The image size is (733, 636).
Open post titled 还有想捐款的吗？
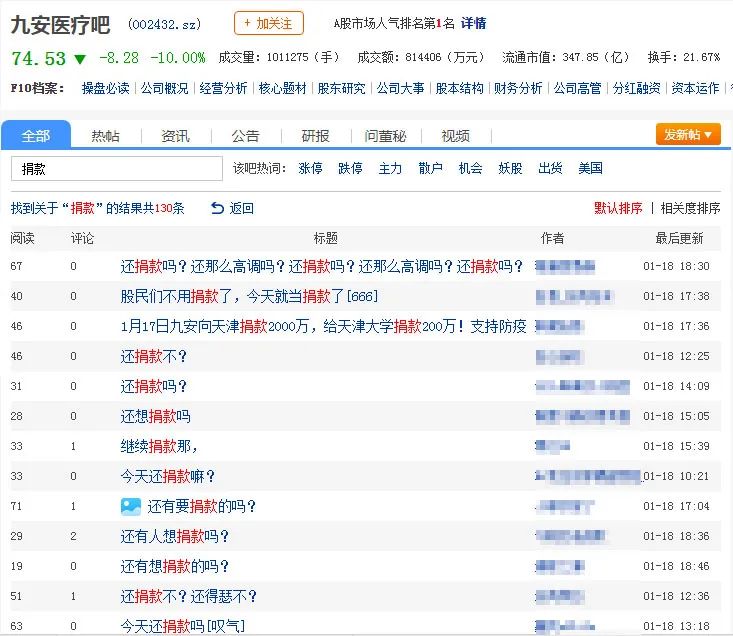point(175,566)
